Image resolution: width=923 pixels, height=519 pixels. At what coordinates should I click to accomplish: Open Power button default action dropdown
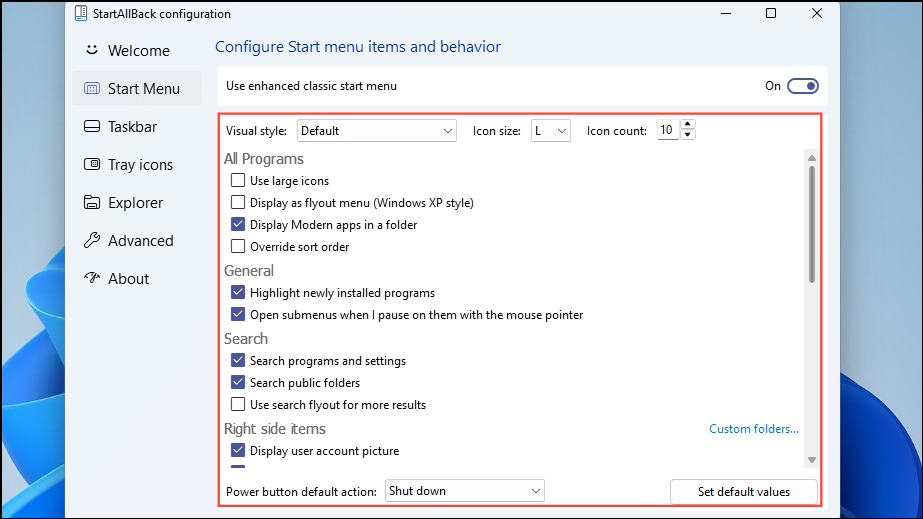pyautogui.click(x=465, y=491)
